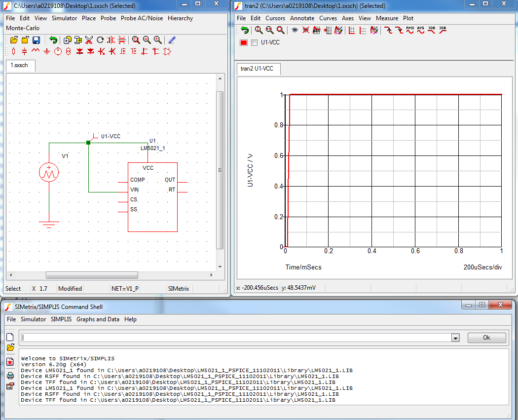
Task: Click the crossed-out eye hide curves icon
Action: click(x=305, y=30)
